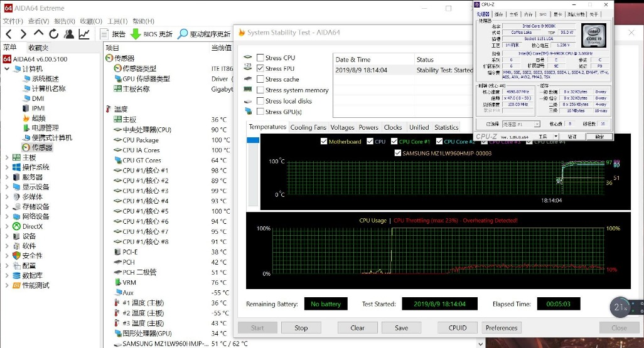Click the 多媒体 icon in tree
Image resolution: width=644 pixels, height=348 pixels.
click(16, 196)
